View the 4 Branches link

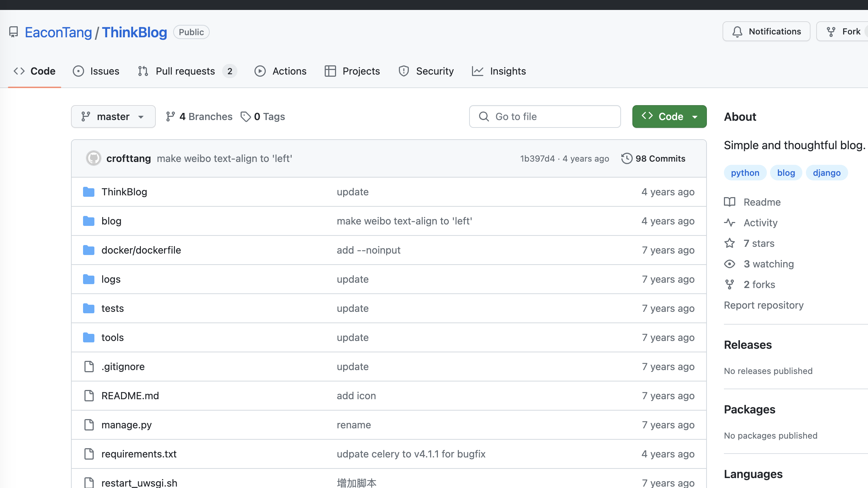click(199, 116)
